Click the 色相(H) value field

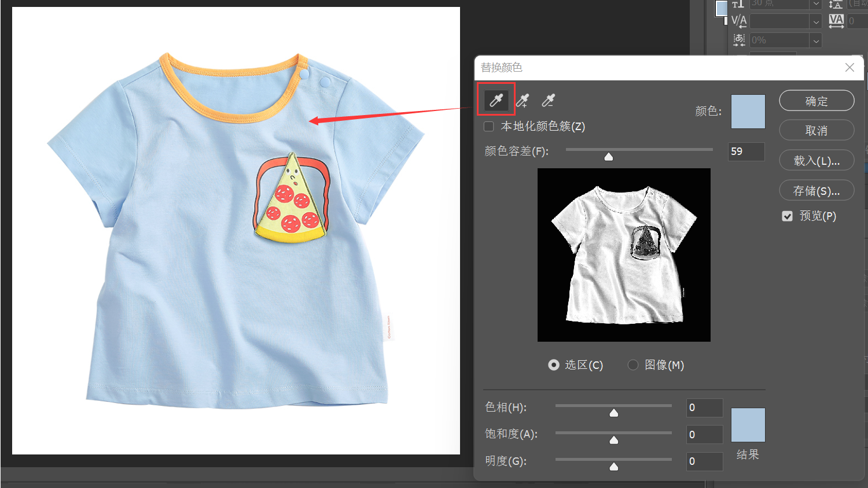704,408
